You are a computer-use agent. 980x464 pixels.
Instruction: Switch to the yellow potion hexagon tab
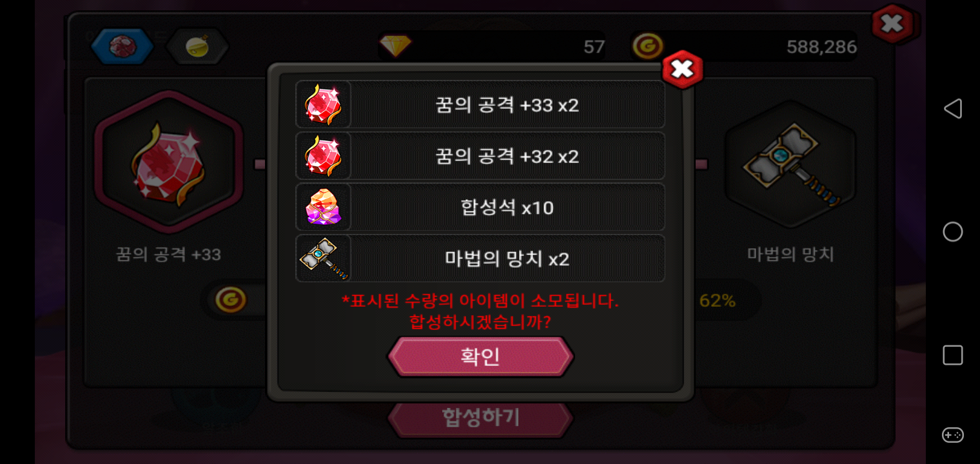197,46
